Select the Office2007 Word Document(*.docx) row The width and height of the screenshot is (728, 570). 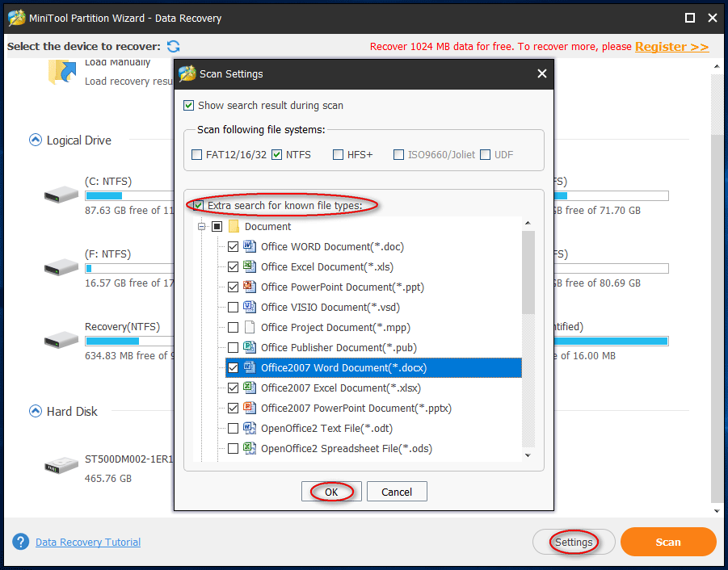tap(374, 368)
